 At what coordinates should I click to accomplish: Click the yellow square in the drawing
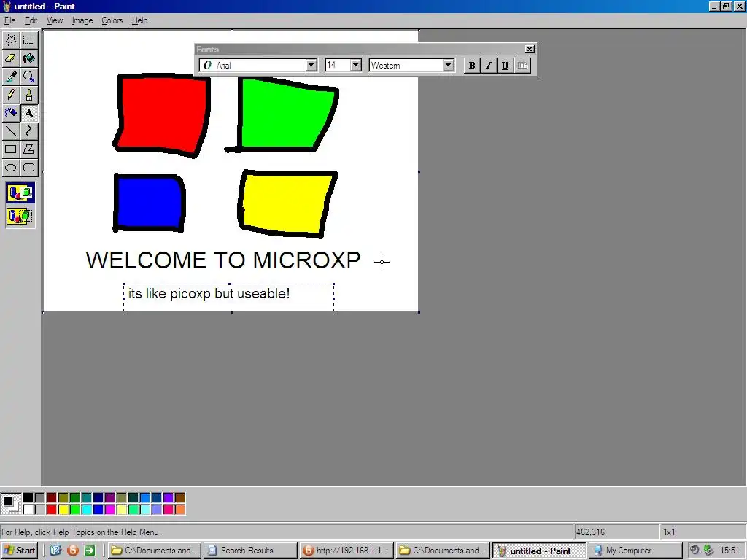coord(287,203)
